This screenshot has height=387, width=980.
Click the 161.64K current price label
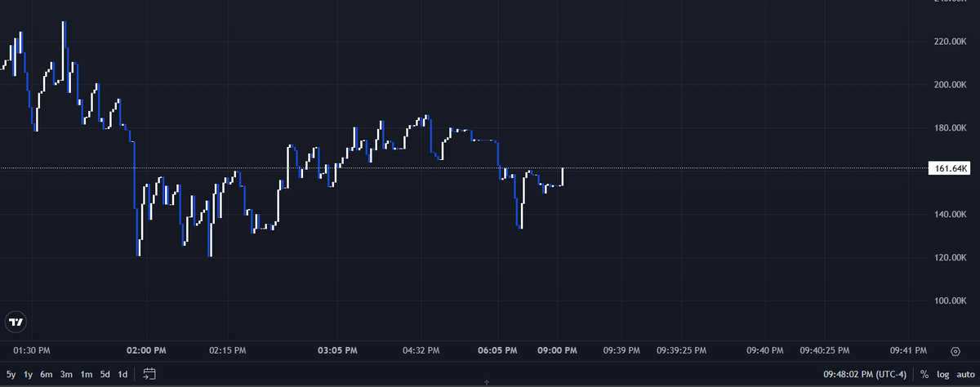950,168
